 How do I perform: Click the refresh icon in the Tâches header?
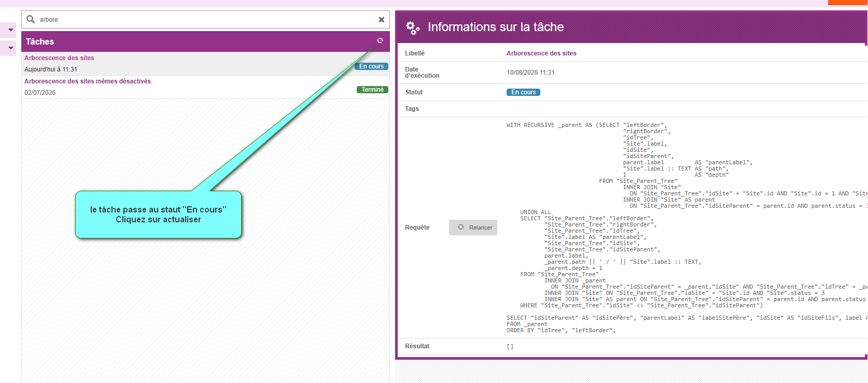[380, 40]
